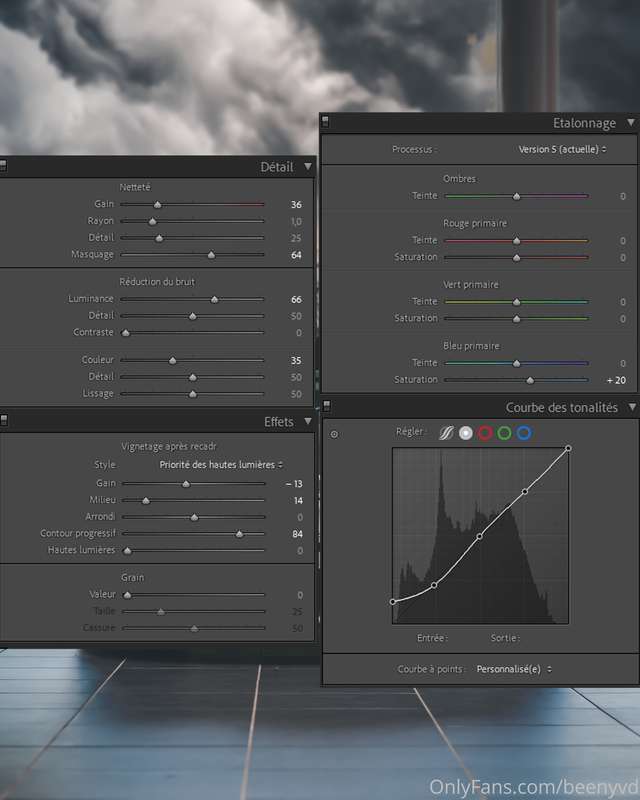Open the vignette Style dropdown
640x800 pixels.
coord(221,465)
